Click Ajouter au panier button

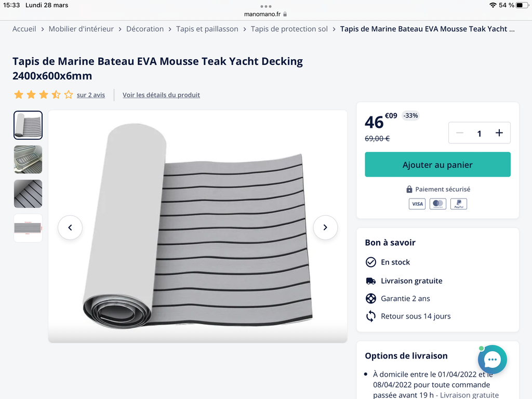point(437,165)
